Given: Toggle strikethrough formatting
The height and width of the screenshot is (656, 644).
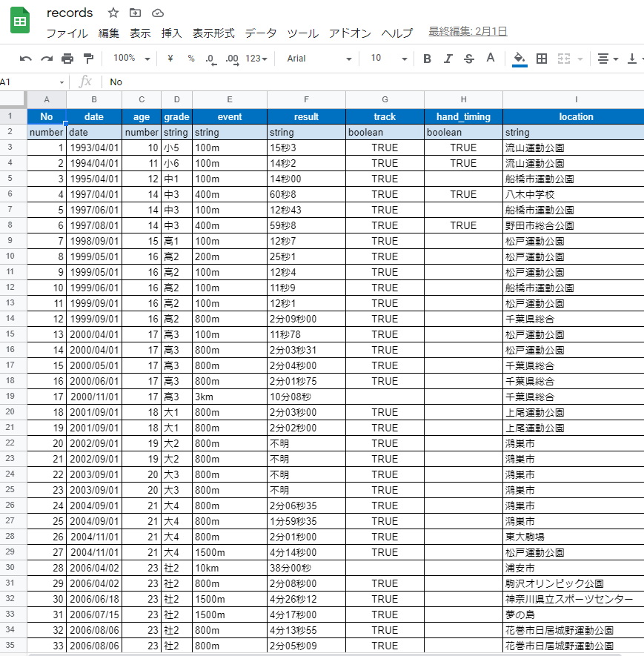Looking at the screenshot, I should pyautogui.click(x=468, y=59).
